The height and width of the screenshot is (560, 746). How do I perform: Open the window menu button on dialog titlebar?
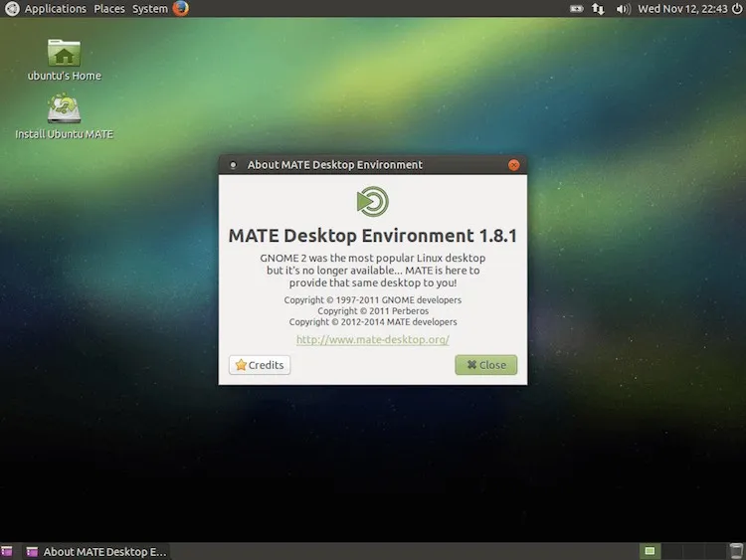232,165
